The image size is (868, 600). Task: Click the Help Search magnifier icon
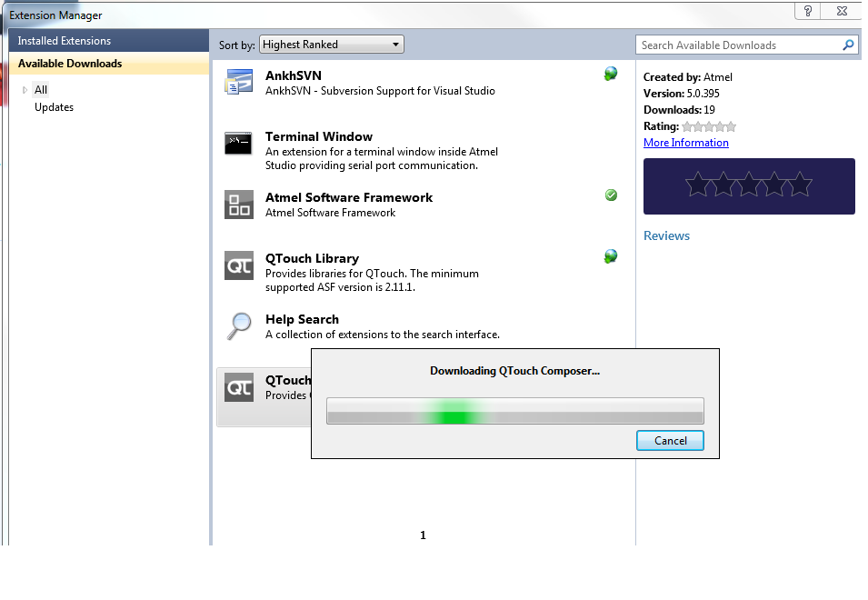click(239, 325)
